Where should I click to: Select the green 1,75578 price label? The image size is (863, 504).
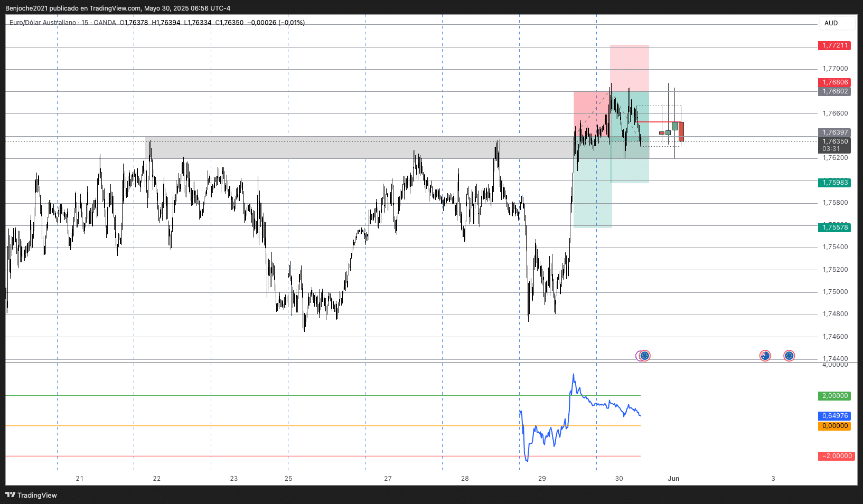[835, 227]
